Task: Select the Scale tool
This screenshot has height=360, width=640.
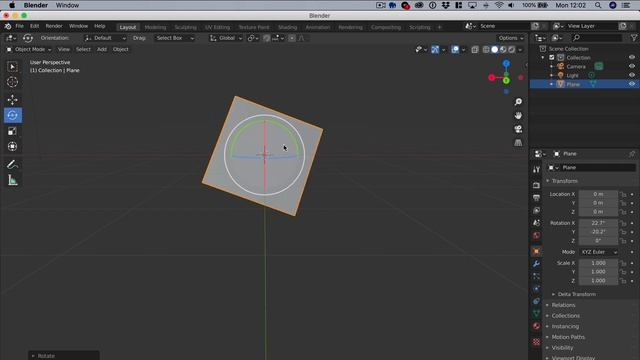Action: point(12,131)
